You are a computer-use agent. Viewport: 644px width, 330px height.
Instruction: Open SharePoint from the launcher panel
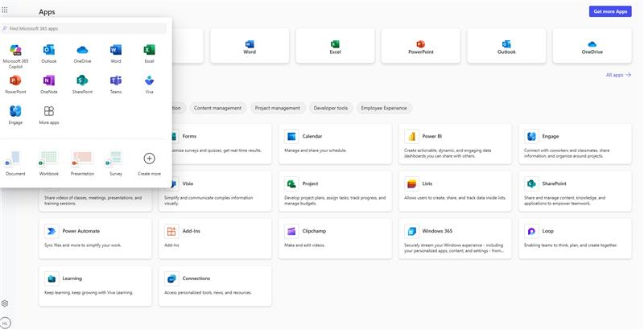(82, 85)
